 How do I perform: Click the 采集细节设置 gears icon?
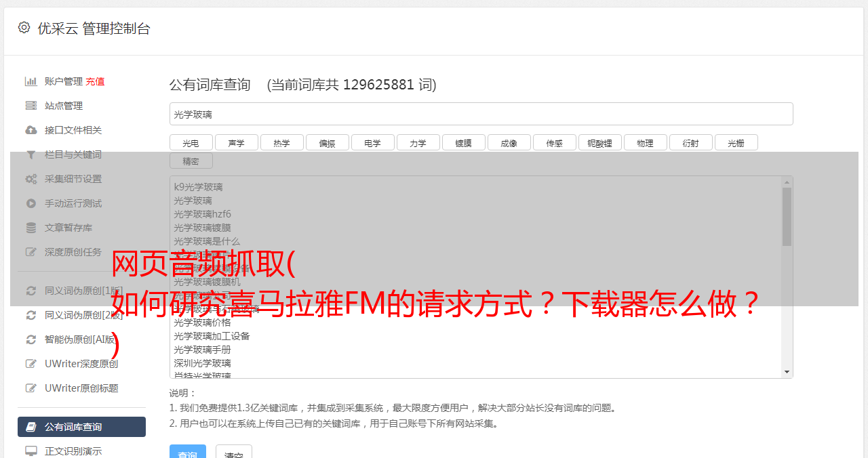tap(31, 179)
